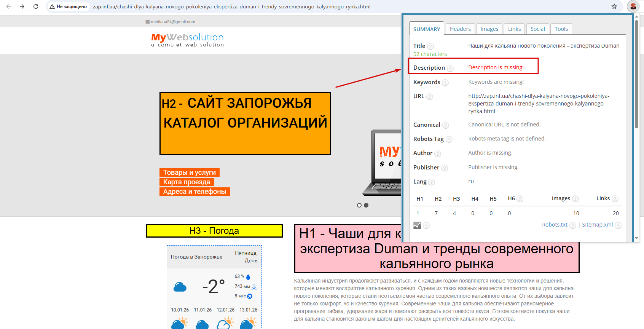This screenshot has width=644, height=329.
Task: Open the Robots.txt link
Action: pyautogui.click(x=555, y=225)
